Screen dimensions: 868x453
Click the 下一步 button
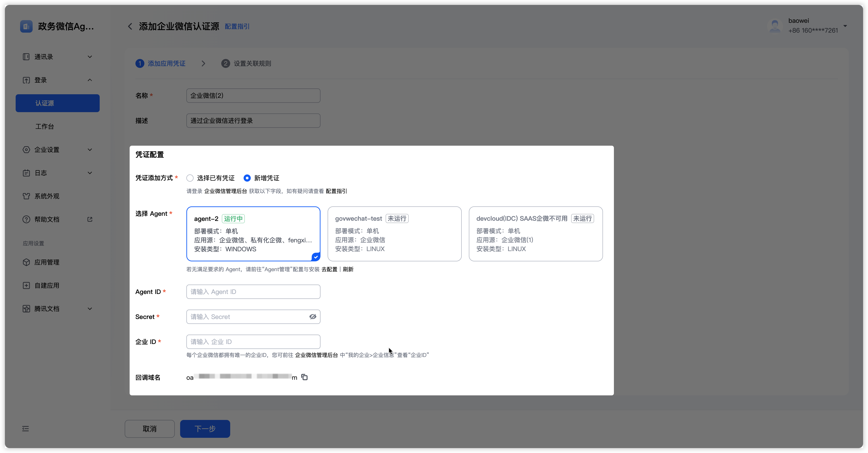[205, 429]
